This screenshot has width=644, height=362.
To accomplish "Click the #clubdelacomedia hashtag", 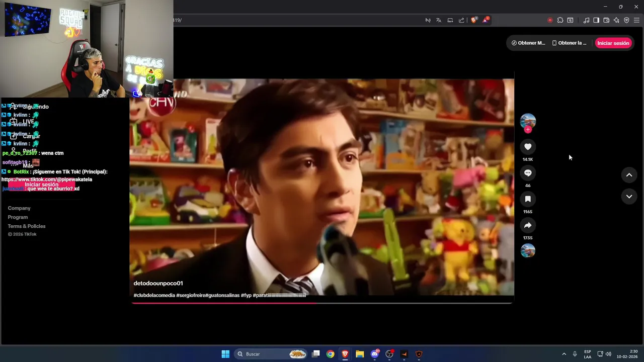I will 154,296.
